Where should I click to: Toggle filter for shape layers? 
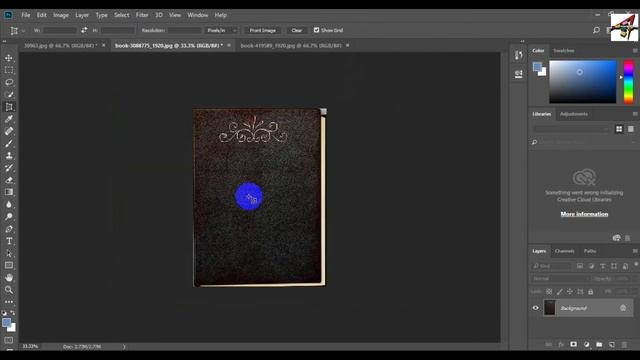(x=614, y=266)
